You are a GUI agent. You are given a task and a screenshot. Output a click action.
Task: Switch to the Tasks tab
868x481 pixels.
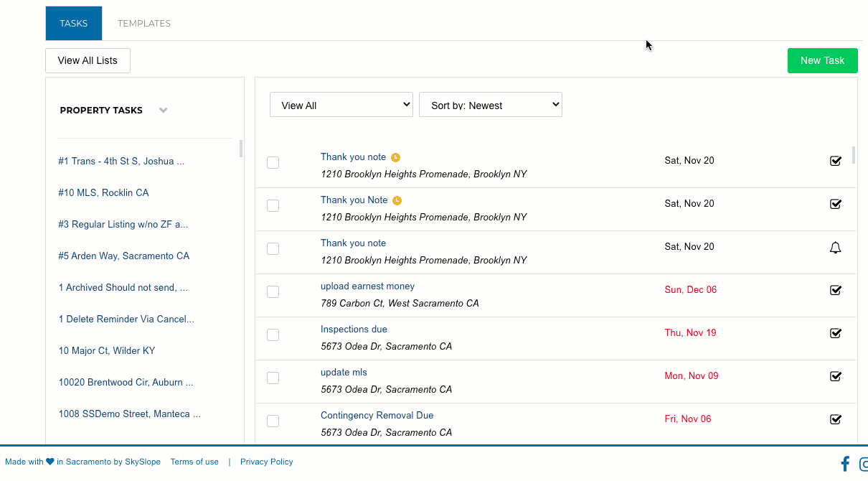(74, 23)
